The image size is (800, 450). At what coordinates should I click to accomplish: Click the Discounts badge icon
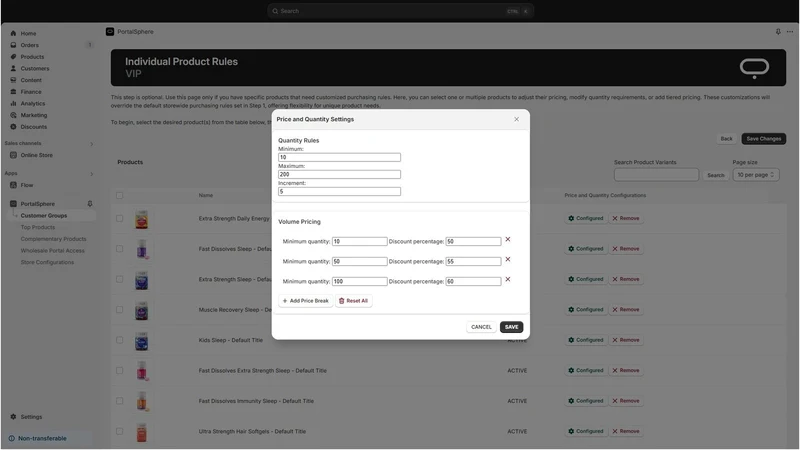tap(13, 127)
